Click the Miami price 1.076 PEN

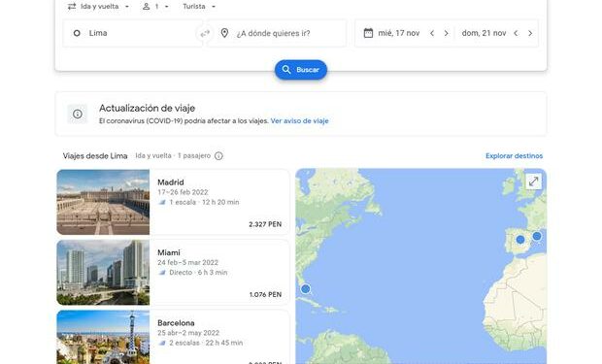(x=265, y=294)
